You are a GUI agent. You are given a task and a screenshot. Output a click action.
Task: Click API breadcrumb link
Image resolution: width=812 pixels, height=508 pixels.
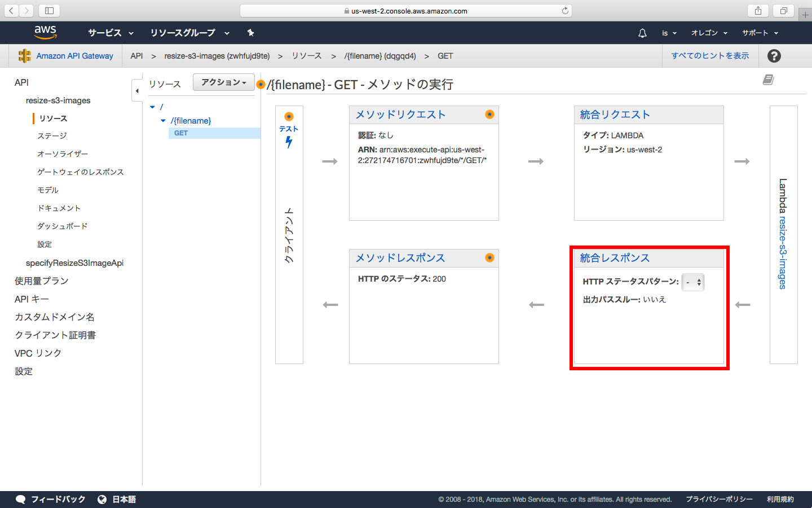[136, 56]
